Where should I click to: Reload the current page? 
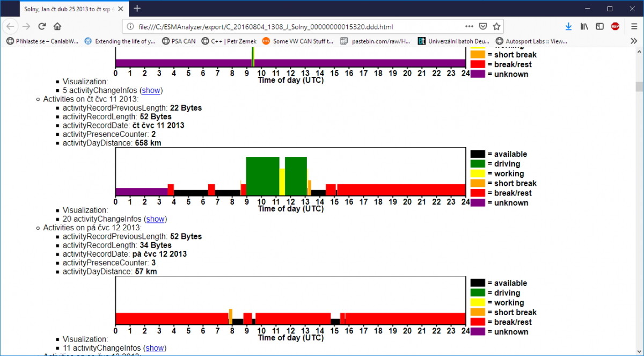[x=42, y=26]
